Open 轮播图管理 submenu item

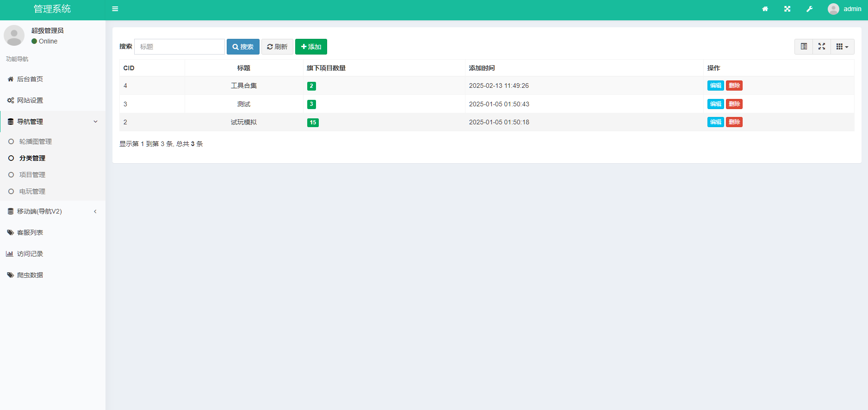35,141
